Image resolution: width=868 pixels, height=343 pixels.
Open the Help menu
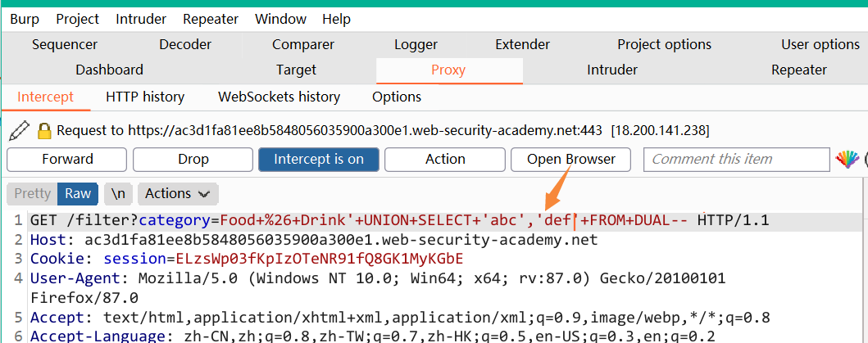point(337,20)
